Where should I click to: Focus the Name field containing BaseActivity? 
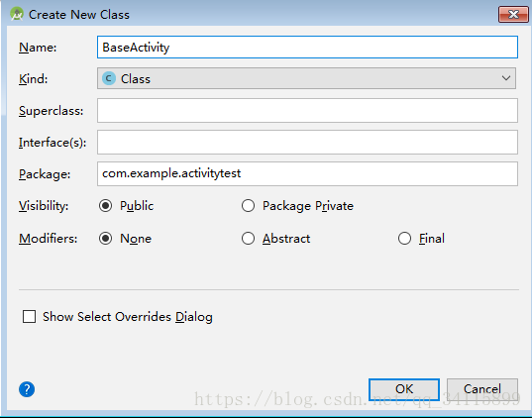(307, 48)
